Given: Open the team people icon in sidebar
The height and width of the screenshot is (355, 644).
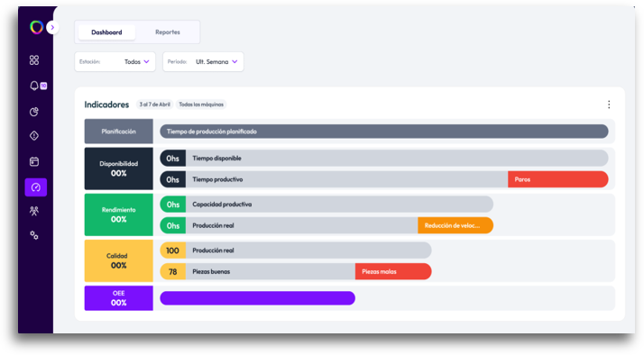Looking at the screenshot, I should 34,211.
